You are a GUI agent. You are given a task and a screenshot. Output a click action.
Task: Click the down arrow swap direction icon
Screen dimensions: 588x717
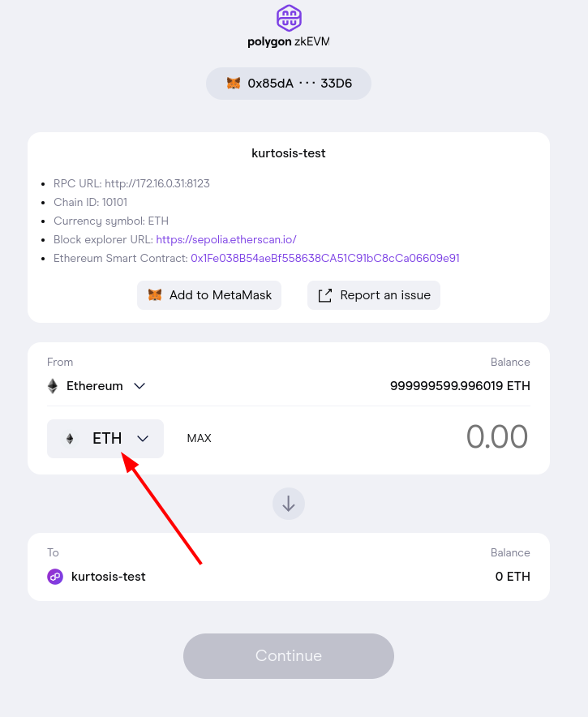click(289, 504)
